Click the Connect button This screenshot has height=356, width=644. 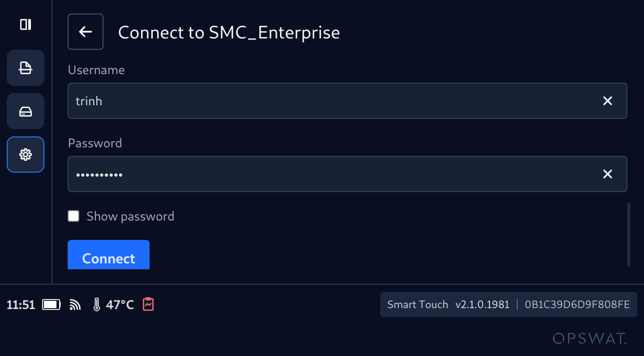[109, 255]
